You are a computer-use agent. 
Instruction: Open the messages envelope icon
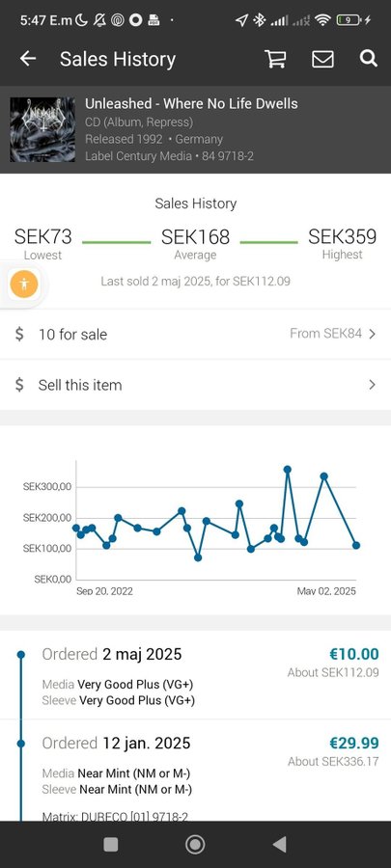[322, 59]
